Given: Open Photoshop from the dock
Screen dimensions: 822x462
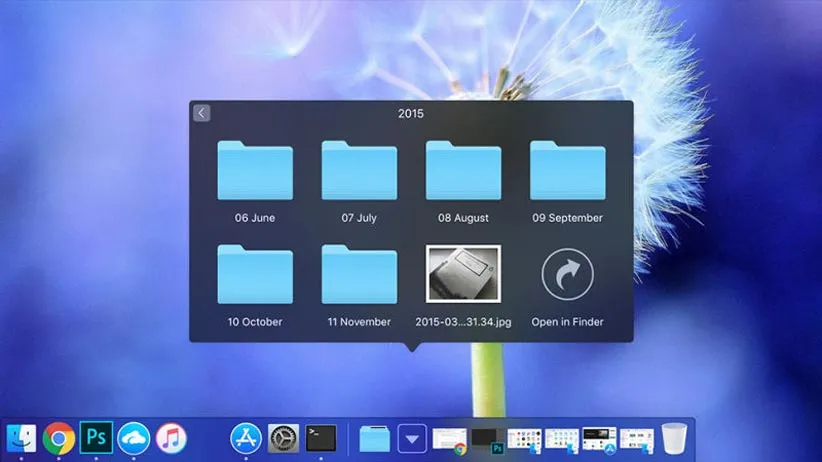Looking at the screenshot, I should [96, 438].
